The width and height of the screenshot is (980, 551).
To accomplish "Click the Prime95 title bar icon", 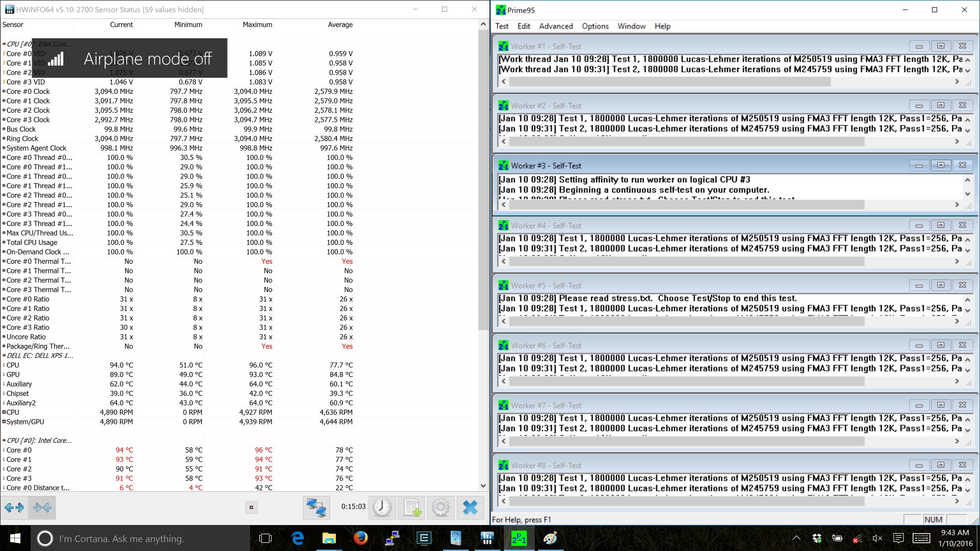I will [501, 10].
